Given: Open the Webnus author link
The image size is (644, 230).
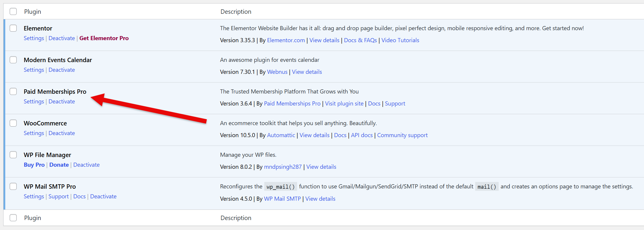Looking at the screenshot, I should click(x=277, y=72).
